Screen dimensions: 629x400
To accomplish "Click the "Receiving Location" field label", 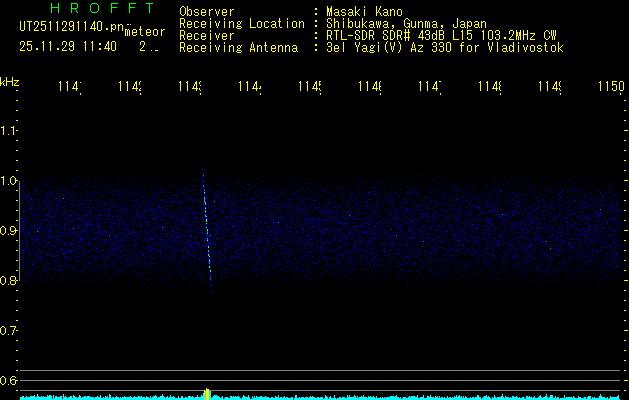I will click(241, 23).
